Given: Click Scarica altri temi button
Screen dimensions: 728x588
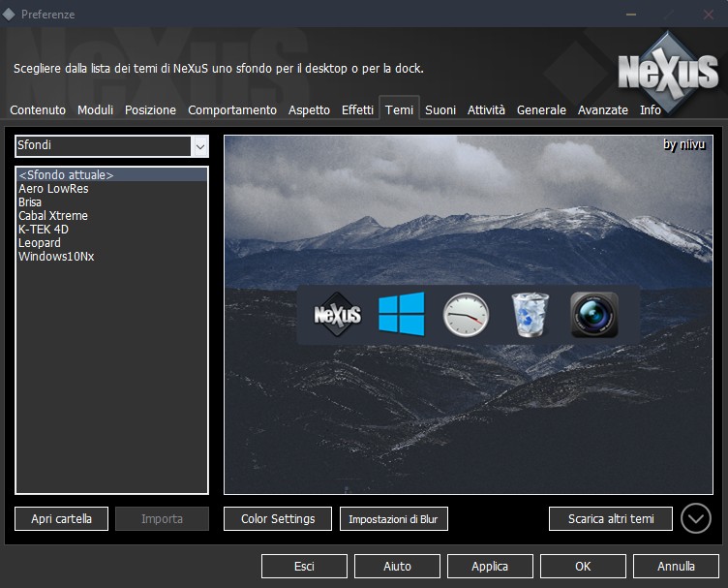Looking at the screenshot, I should [610, 518].
